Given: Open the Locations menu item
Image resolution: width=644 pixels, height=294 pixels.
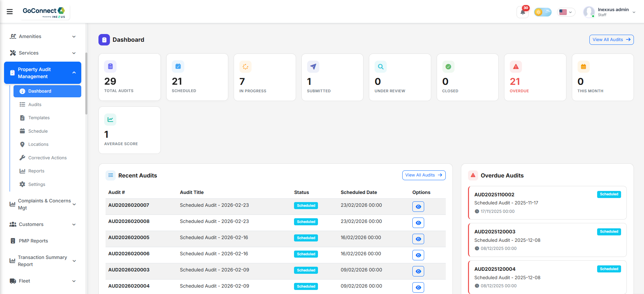Looking at the screenshot, I should (47, 144).
